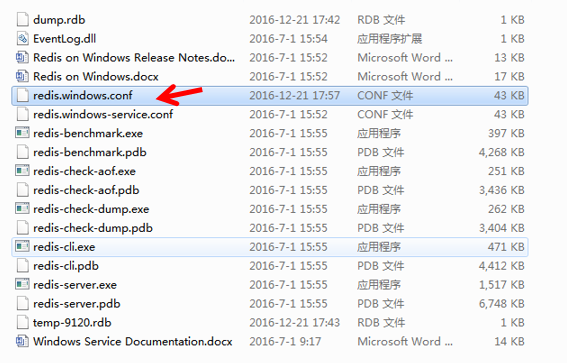The height and width of the screenshot is (363, 567).
Task: Select the redis-check-dump.exe application icon
Action: (22, 209)
